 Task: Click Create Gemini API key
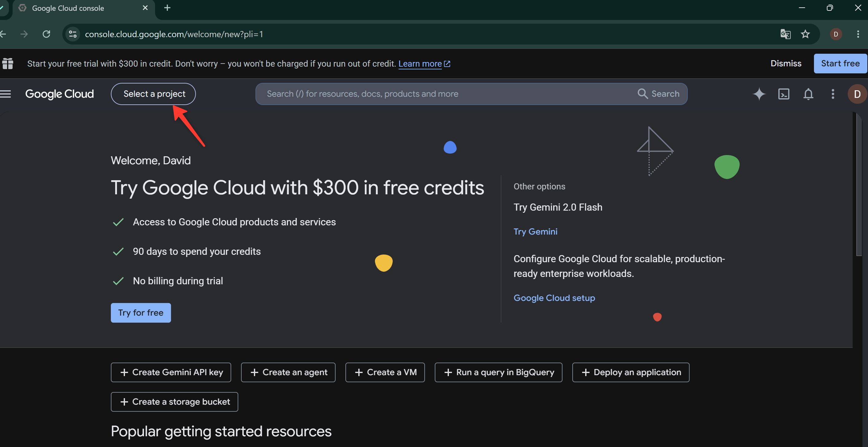click(171, 372)
